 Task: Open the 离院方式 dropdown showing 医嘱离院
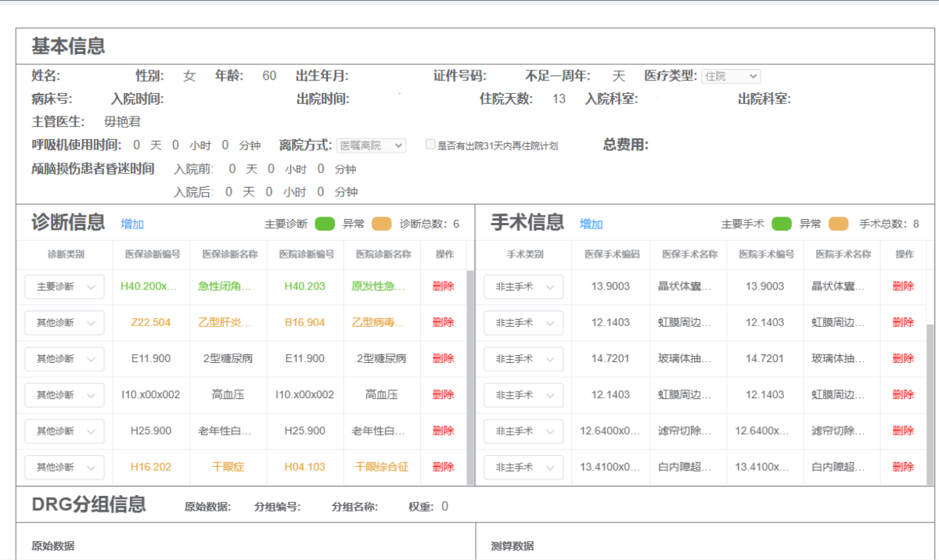pyautogui.click(x=372, y=145)
